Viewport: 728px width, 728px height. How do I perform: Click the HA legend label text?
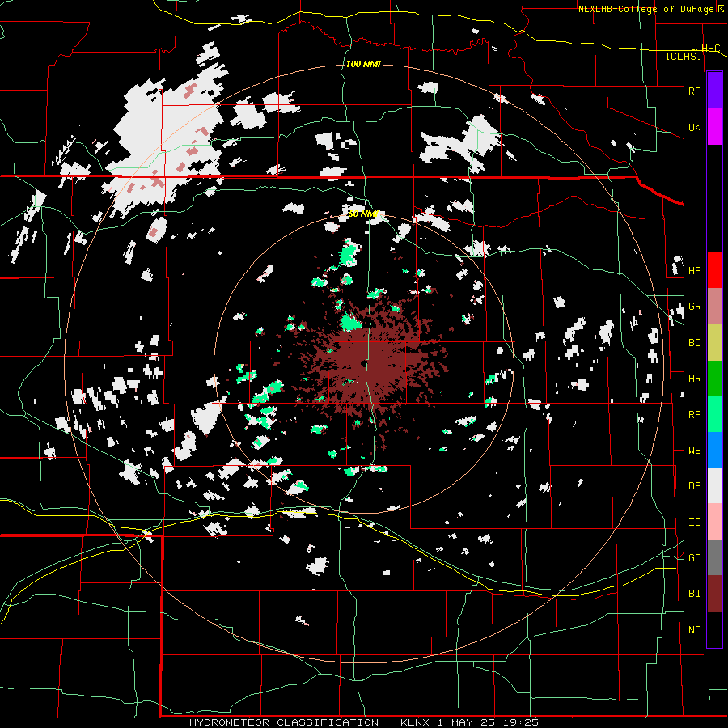(x=694, y=271)
